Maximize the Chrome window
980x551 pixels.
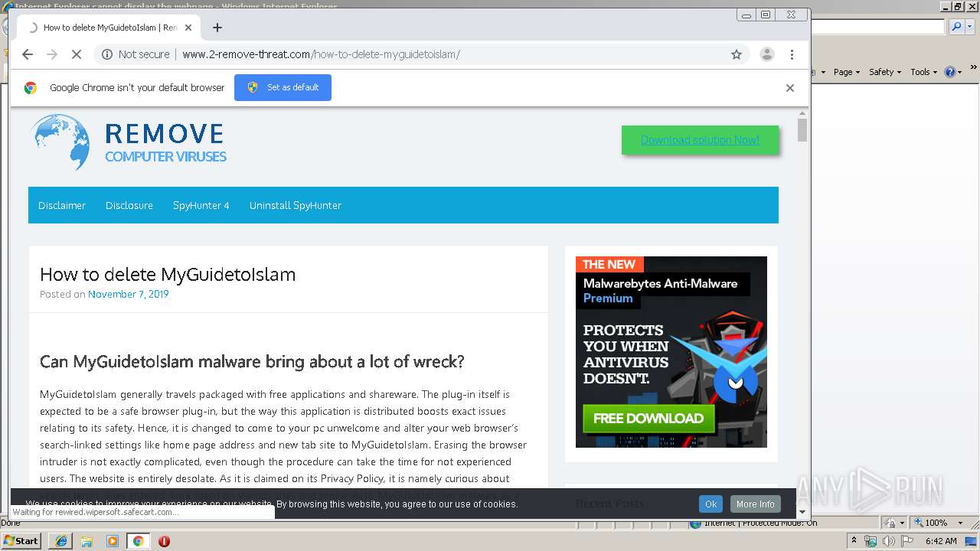766,15
